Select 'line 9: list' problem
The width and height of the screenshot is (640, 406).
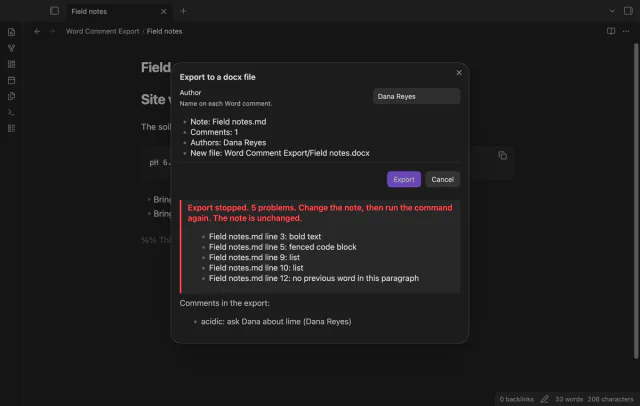click(x=254, y=257)
